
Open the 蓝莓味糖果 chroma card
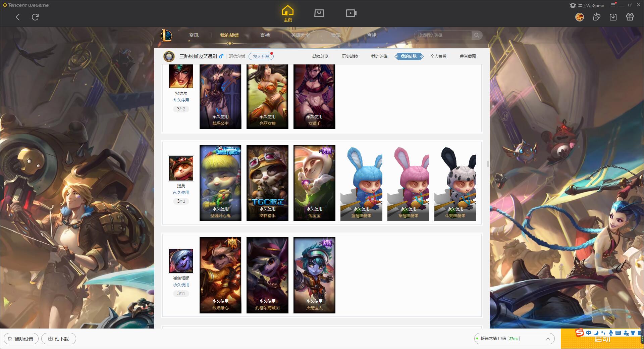pos(361,183)
